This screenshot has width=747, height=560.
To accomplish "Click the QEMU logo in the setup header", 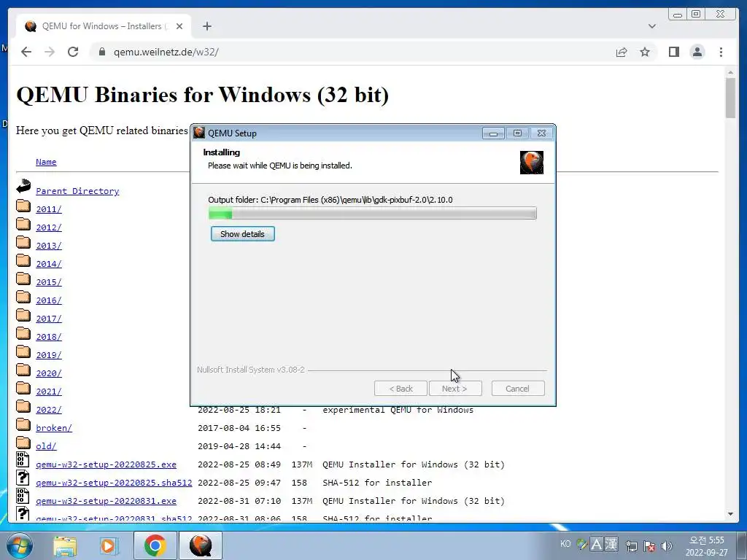I will (531, 163).
